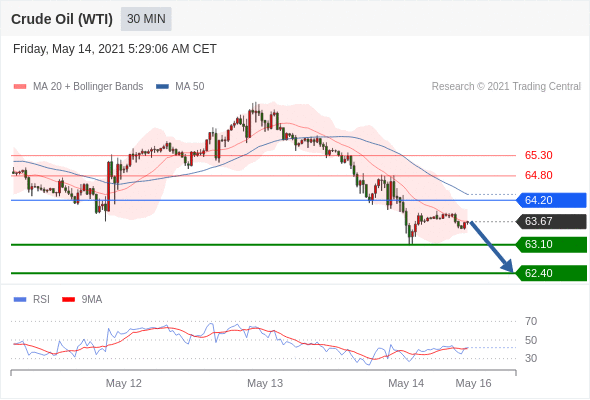Click the RSI 30 level label

pos(531,358)
